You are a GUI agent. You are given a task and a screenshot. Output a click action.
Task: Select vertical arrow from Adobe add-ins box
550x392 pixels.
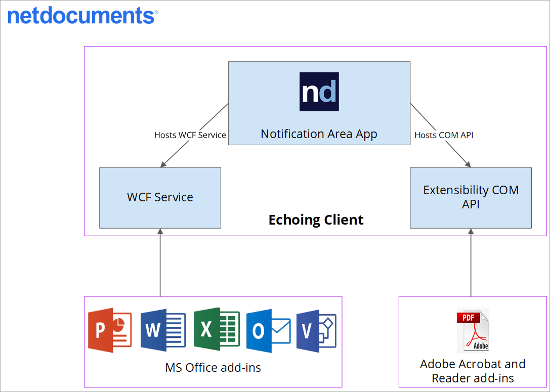pos(471,262)
